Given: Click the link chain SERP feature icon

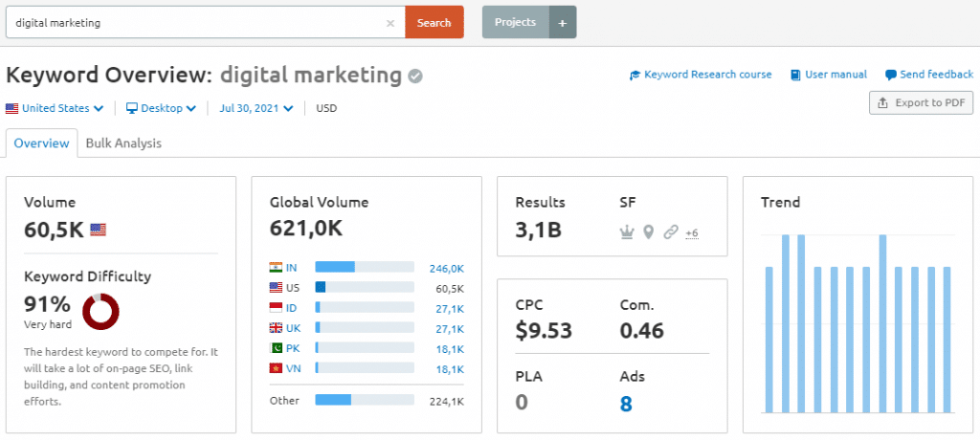Looking at the screenshot, I should click(x=671, y=232).
